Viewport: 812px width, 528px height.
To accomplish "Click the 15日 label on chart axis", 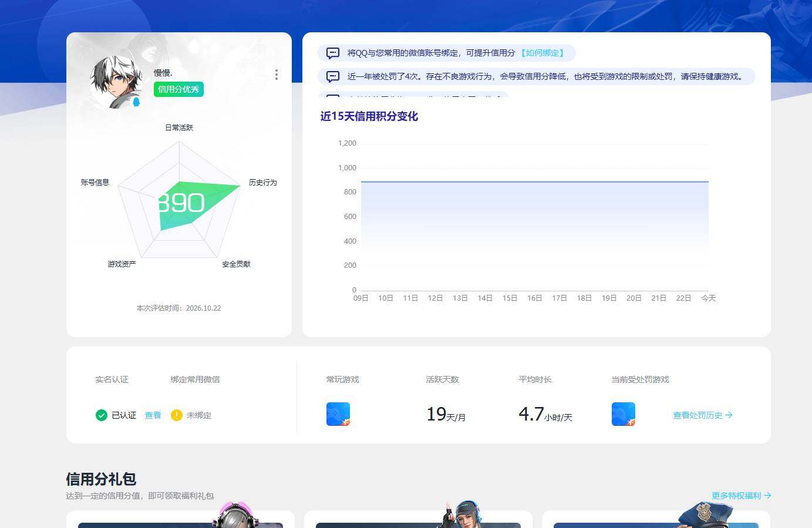I will pos(510,298).
